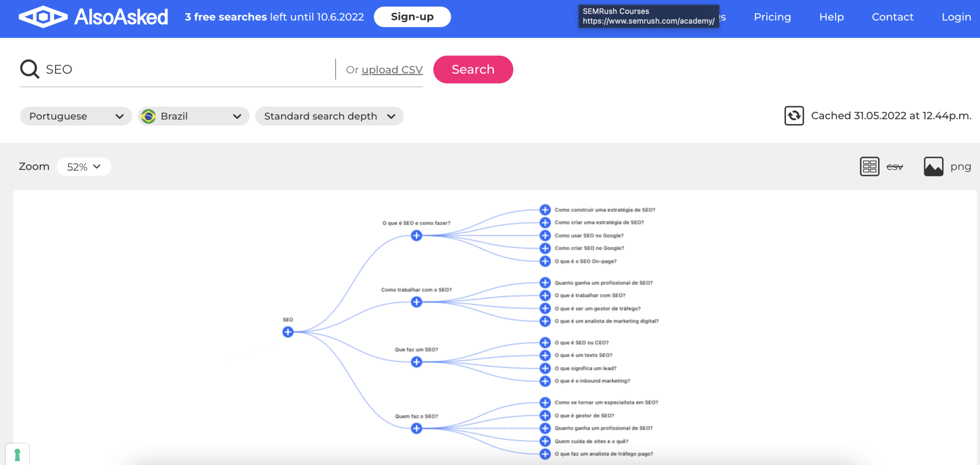Expand the 'Que faz um SEO?' node
The image size is (980, 465).
(x=416, y=362)
